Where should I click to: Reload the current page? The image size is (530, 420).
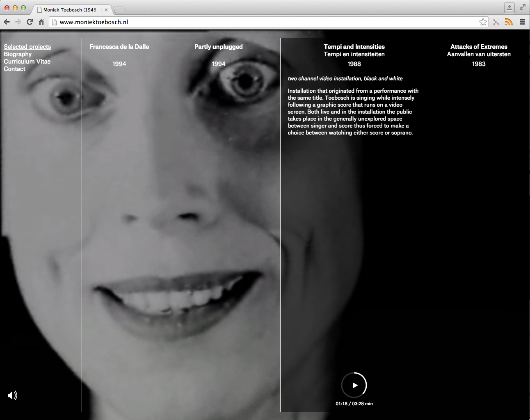click(x=30, y=22)
